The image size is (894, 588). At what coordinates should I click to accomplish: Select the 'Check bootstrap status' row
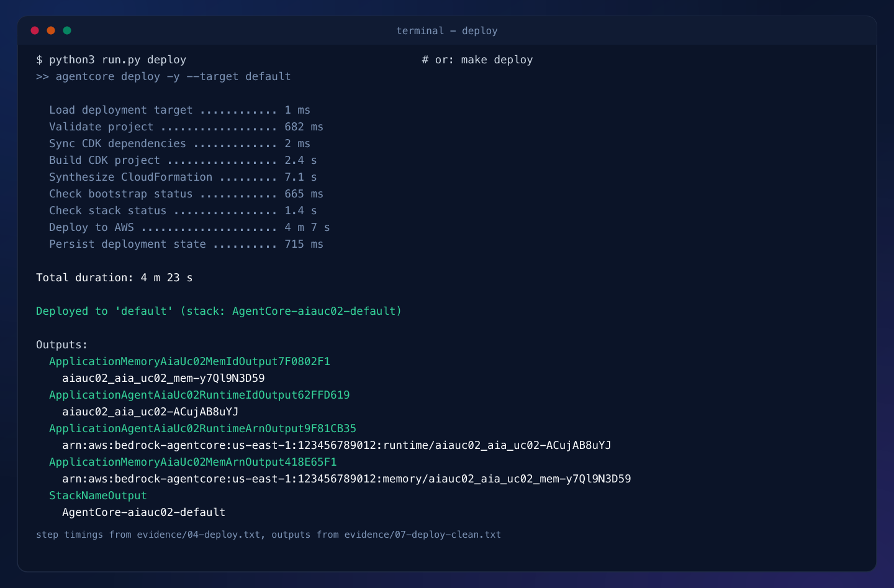pos(186,194)
